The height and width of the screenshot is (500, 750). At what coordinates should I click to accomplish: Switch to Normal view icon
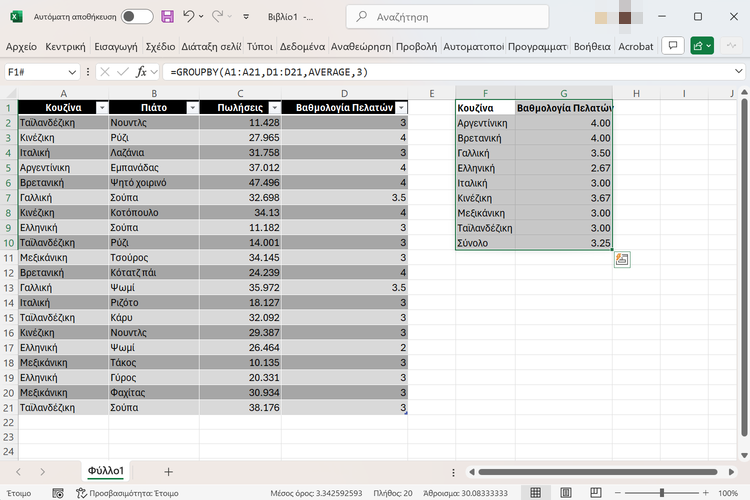536,492
